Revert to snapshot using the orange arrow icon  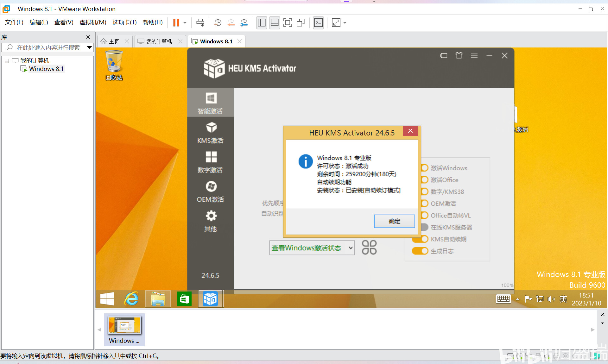(231, 22)
